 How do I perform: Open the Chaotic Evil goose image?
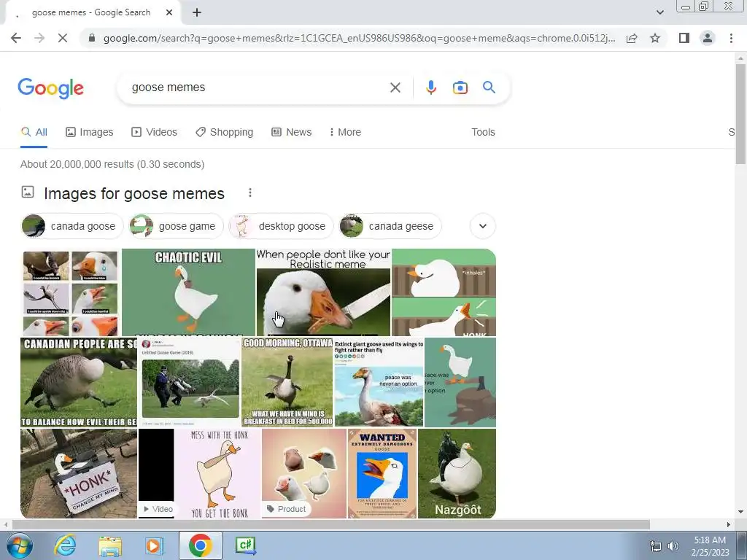coord(188,292)
